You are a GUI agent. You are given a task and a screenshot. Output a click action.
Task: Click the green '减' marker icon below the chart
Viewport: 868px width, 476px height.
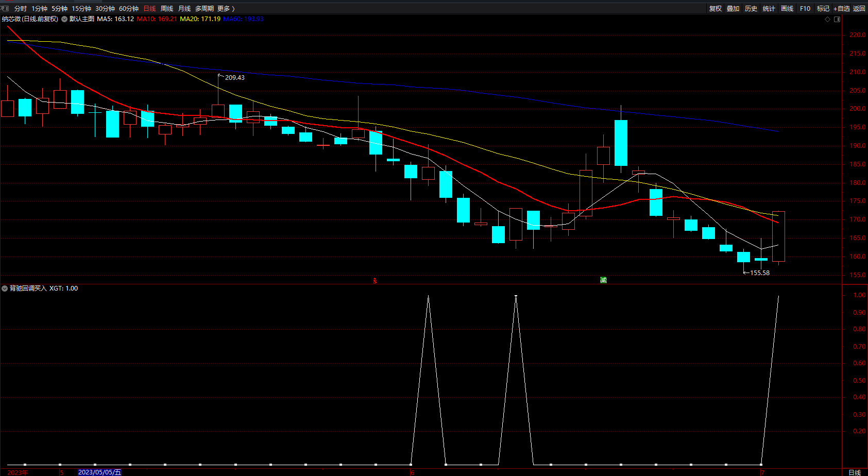(603, 280)
